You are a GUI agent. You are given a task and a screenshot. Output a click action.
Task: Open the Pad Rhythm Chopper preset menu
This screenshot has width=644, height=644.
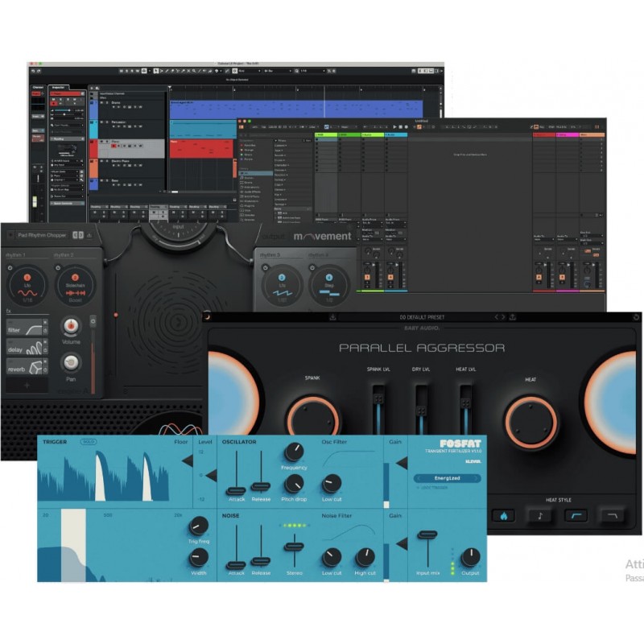point(40,235)
